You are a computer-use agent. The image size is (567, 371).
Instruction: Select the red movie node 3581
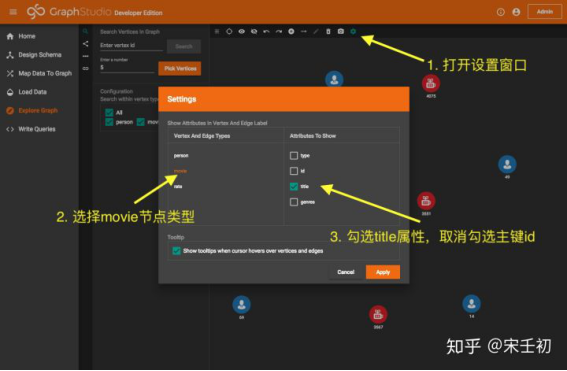[426, 201]
